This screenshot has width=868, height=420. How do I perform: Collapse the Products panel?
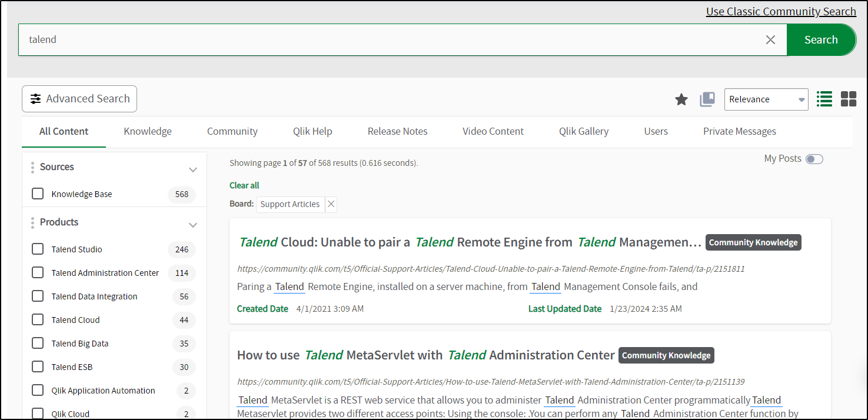(x=192, y=224)
